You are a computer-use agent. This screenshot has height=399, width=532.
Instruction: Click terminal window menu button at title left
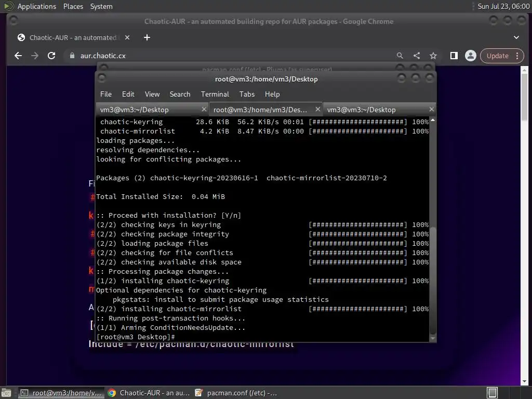101,78
